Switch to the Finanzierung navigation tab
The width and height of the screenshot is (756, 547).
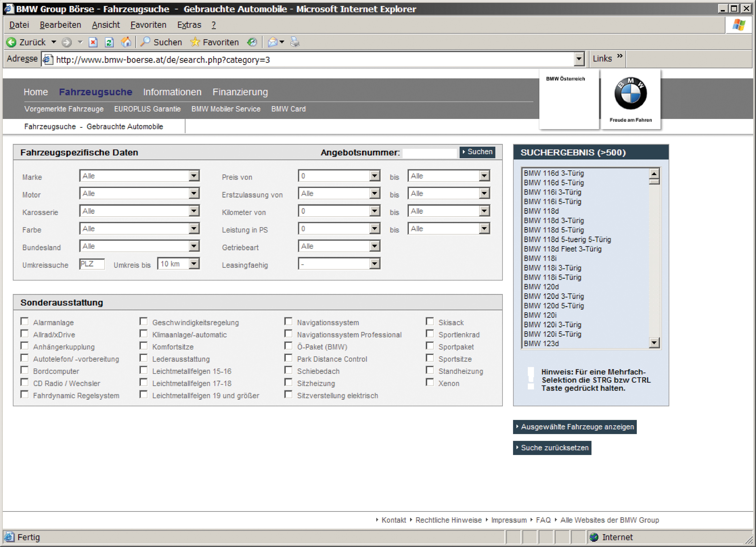tap(240, 92)
